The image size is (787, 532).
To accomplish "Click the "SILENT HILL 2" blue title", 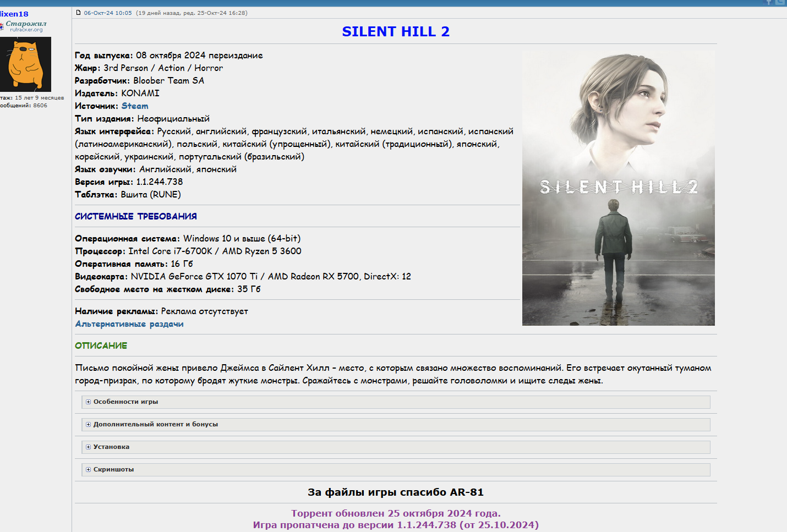I will point(396,31).
